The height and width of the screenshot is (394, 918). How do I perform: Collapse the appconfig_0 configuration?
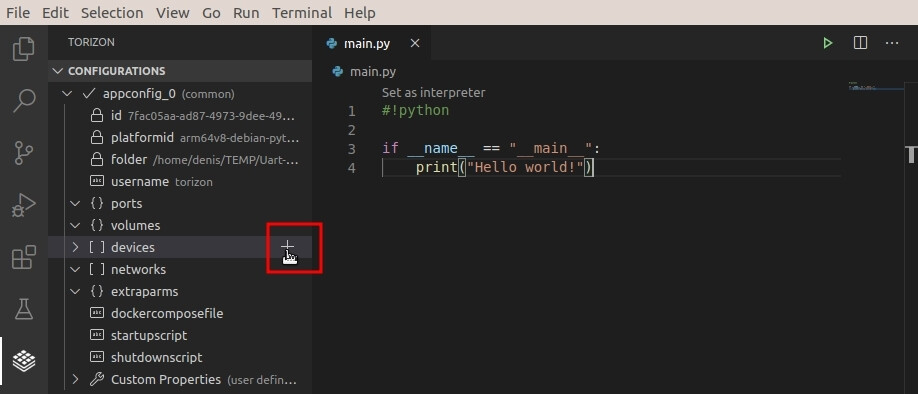(67, 94)
